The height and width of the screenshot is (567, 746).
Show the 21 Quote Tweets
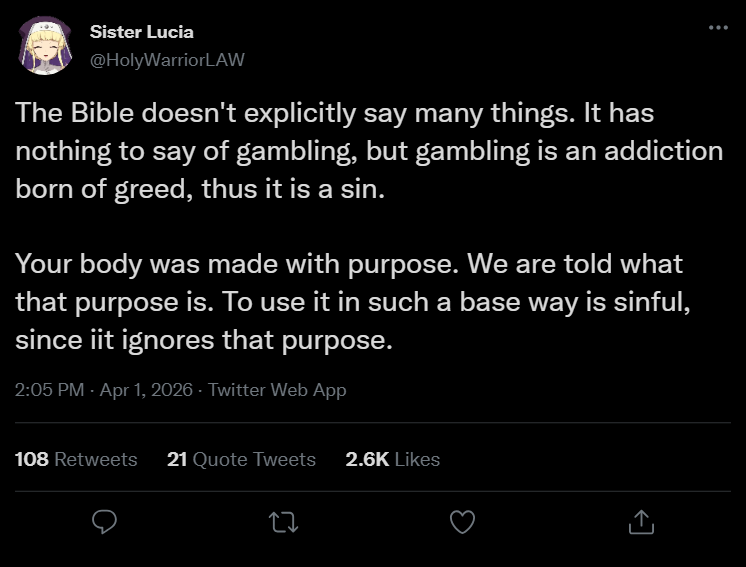(242, 459)
